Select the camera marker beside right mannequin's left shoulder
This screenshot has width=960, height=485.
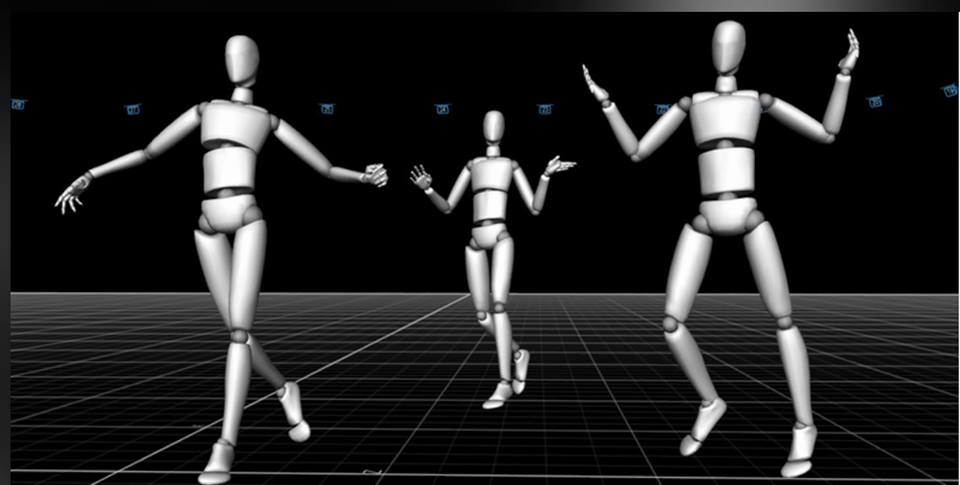(662, 108)
